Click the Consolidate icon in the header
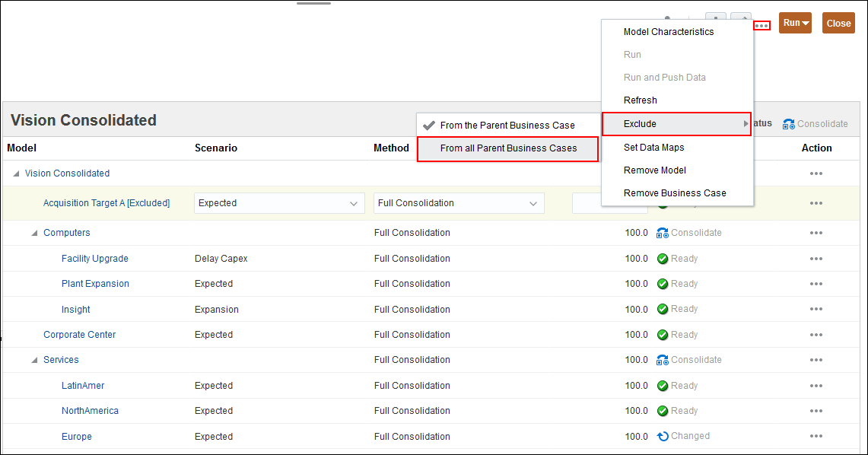The width and height of the screenshot is (868, 455). click(x=788, y=124)
